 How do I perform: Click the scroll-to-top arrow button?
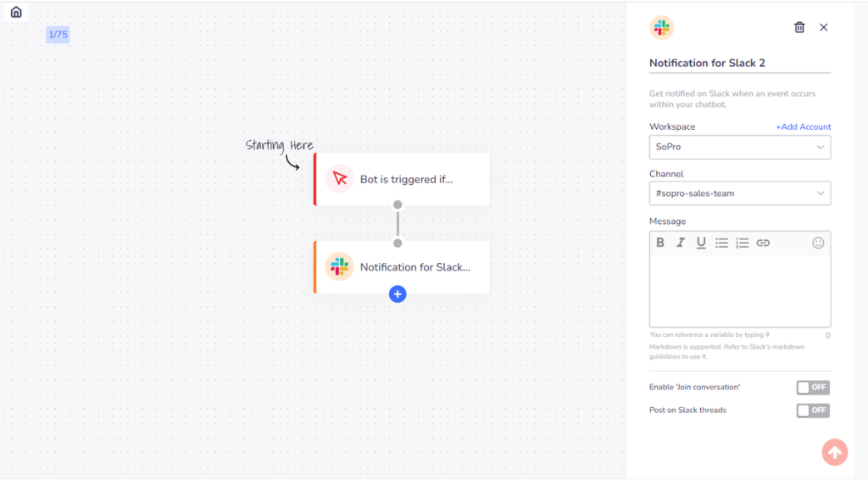coord(834,452)
